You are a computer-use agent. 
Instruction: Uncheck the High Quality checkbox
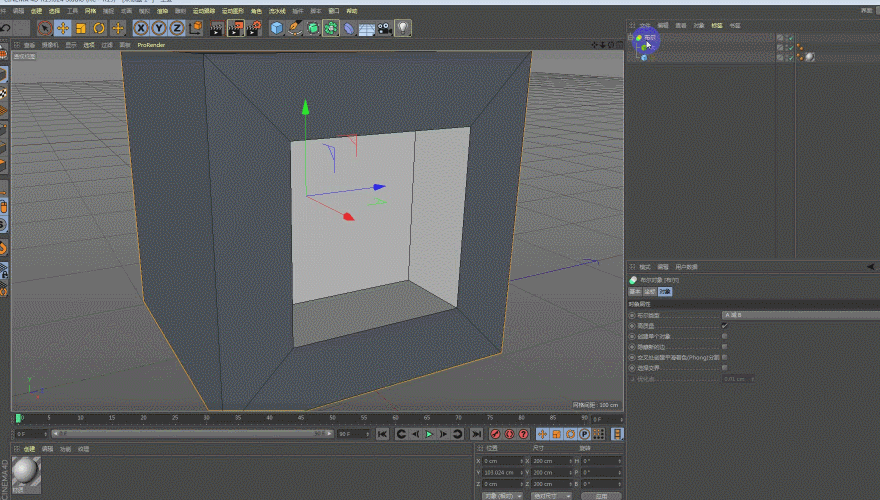pyautogui.click(x=725, y=325)
